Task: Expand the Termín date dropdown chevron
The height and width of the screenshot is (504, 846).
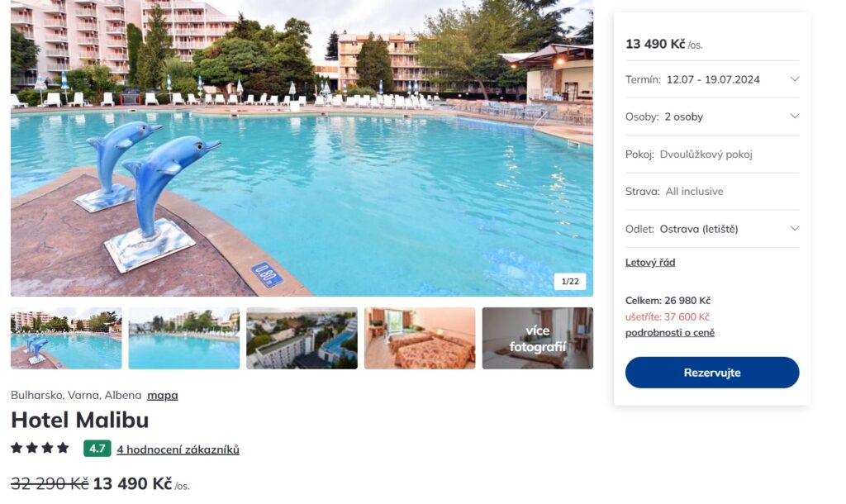Action: click(x=794, y=78)
